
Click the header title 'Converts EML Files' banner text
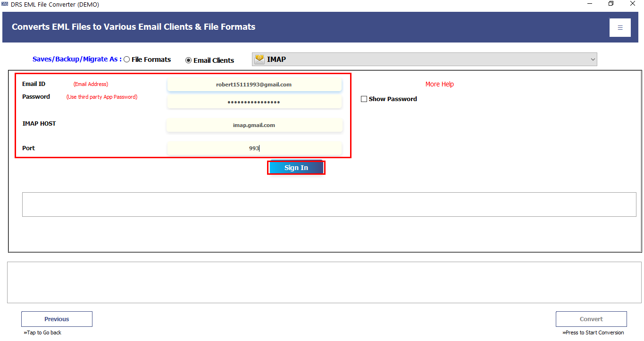pyautogui.click(x=134, y=27)
